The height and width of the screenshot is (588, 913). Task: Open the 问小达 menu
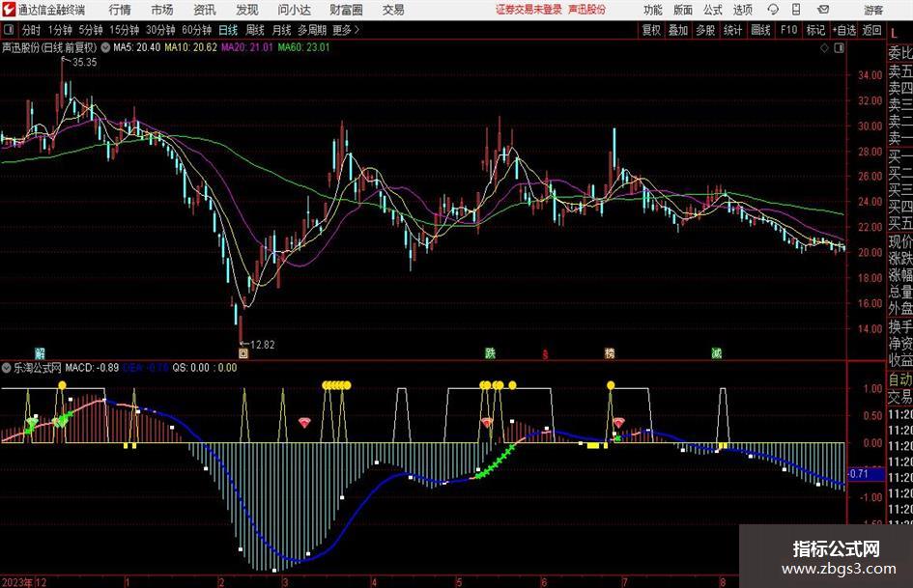294,10
